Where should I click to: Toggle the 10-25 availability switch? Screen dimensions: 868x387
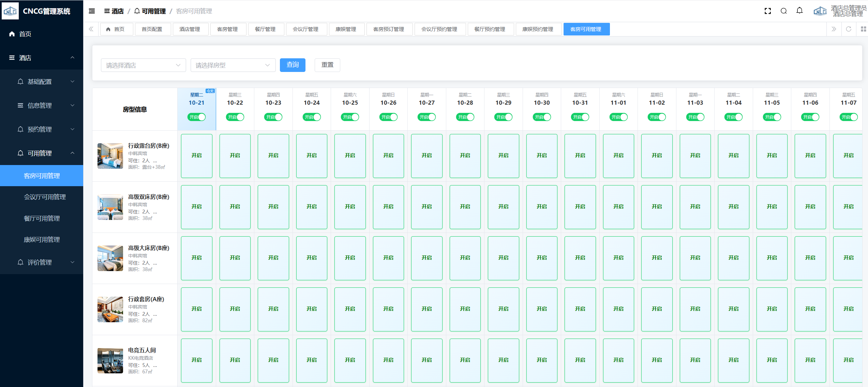pos(350,117)
